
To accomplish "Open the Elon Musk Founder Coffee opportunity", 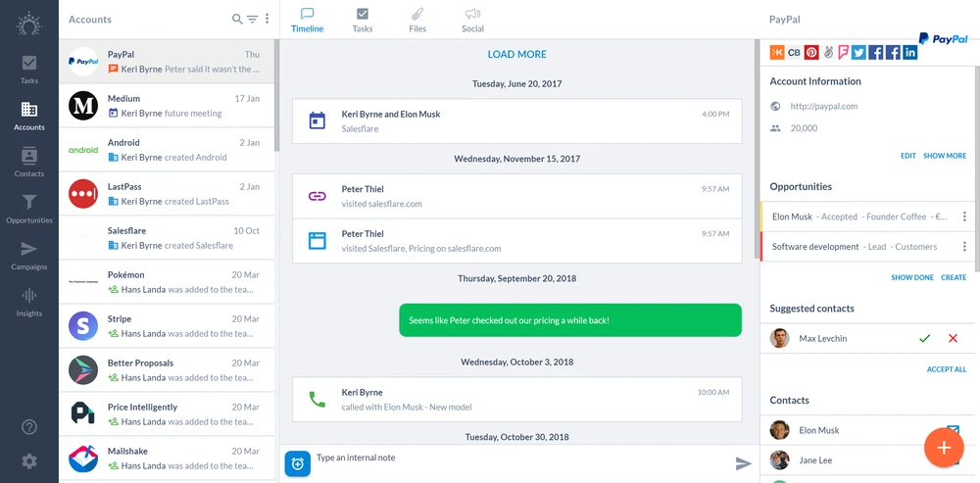I will coord(858,217).
